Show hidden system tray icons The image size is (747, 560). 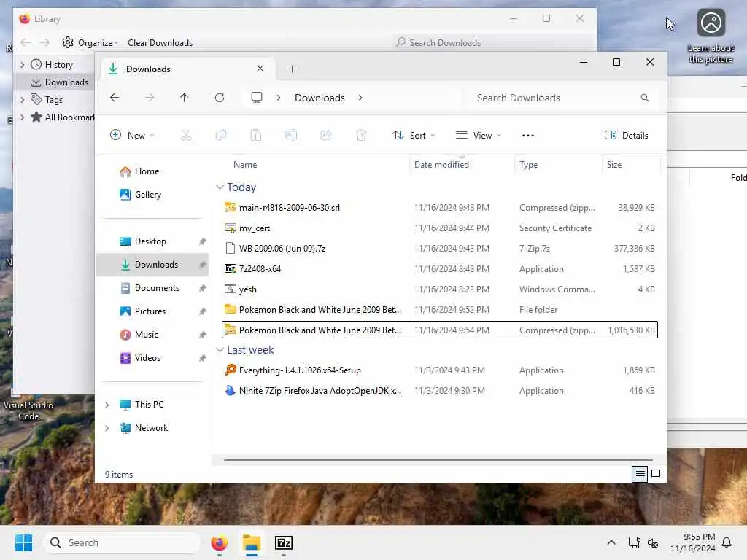611,542
